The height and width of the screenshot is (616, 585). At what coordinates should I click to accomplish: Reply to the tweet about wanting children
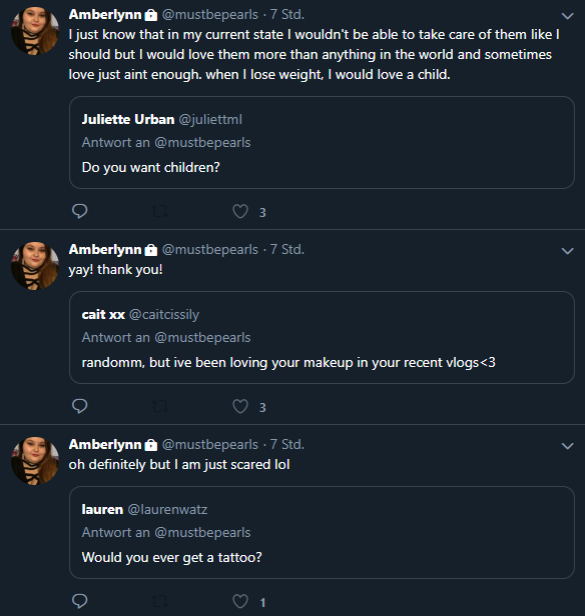pos(80,211)
